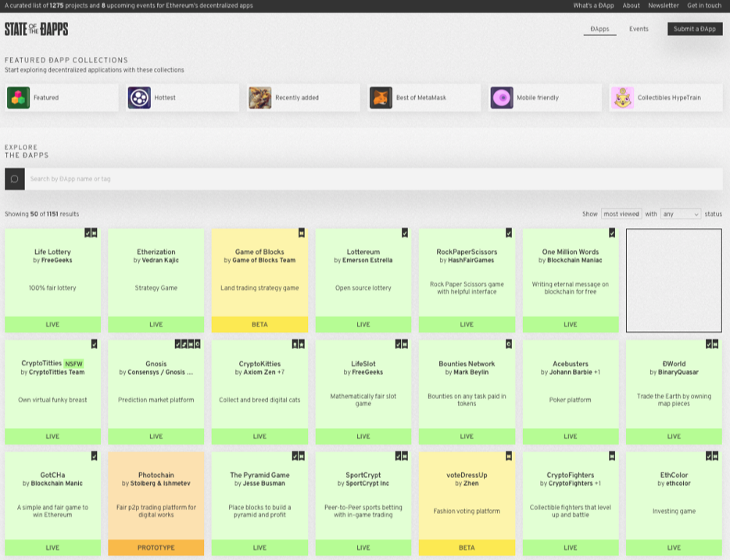The width and height of the screenshot is (730, 560).
Task: Open the Hottest collection icon
Action: tap(139, 98)
